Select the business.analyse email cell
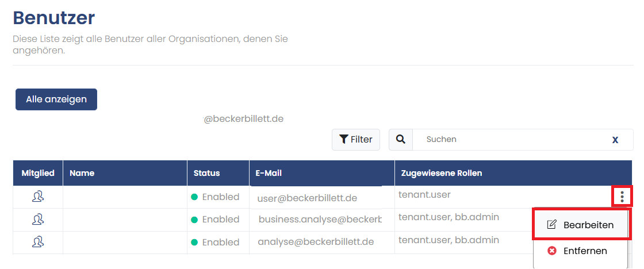644x269 pixels. (x=320, y=219)
